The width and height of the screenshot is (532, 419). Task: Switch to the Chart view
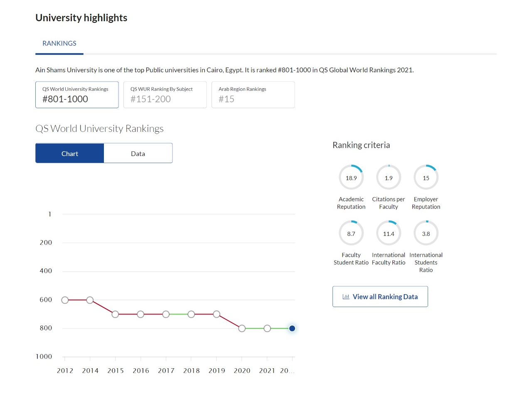[x=70, y=154]
